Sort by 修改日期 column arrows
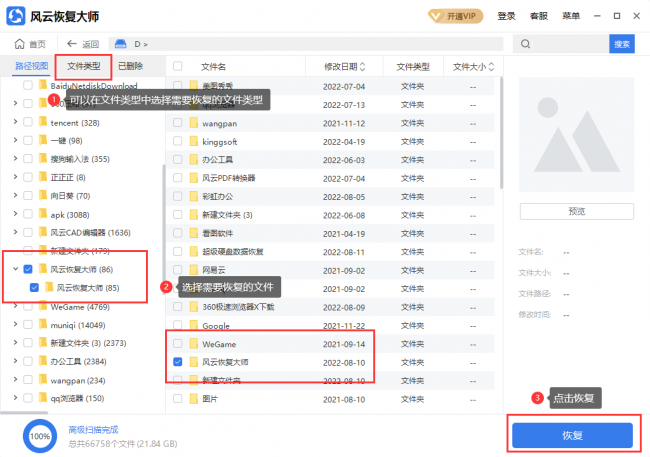The width and height of the screenshot is (650, 457). point(362,67)
